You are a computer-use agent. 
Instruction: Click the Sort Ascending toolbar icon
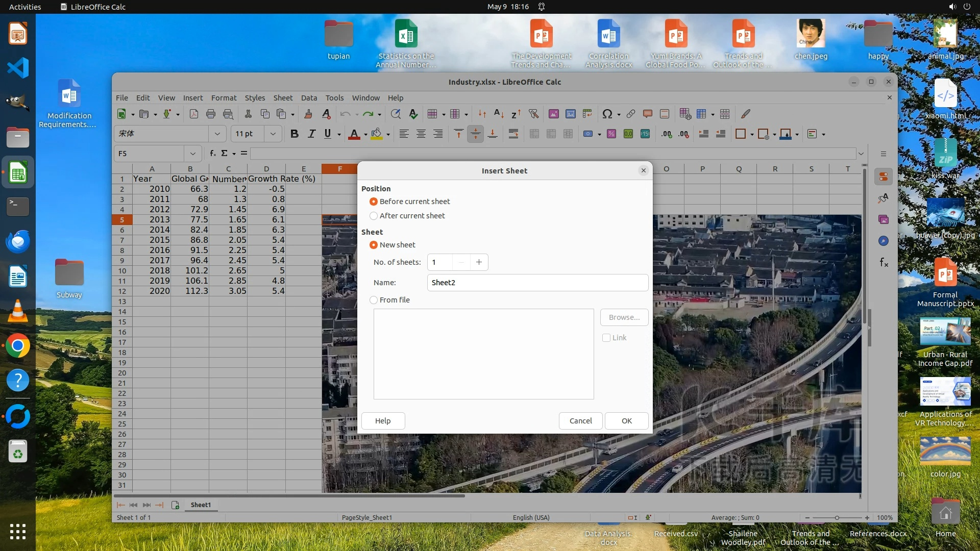click(499, 114)
